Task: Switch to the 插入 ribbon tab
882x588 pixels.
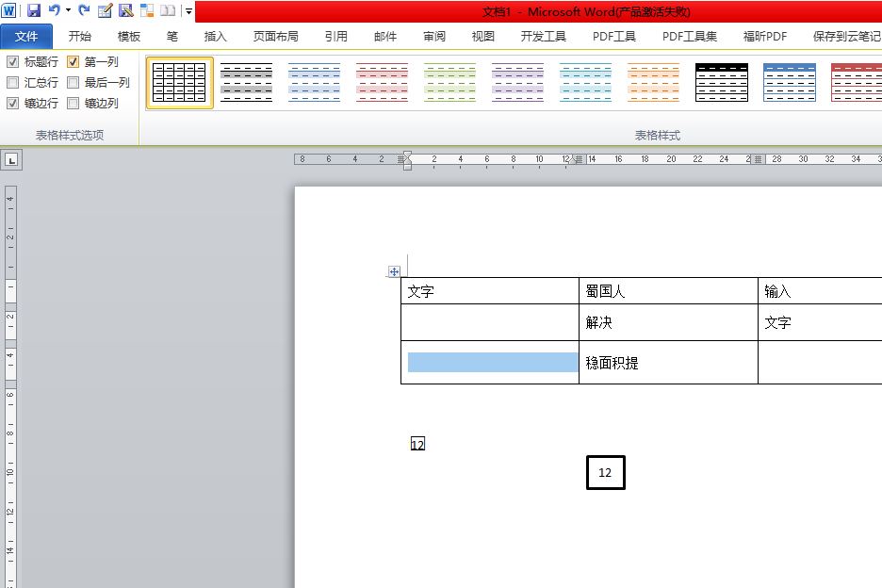Action: (x=215, y=36)
